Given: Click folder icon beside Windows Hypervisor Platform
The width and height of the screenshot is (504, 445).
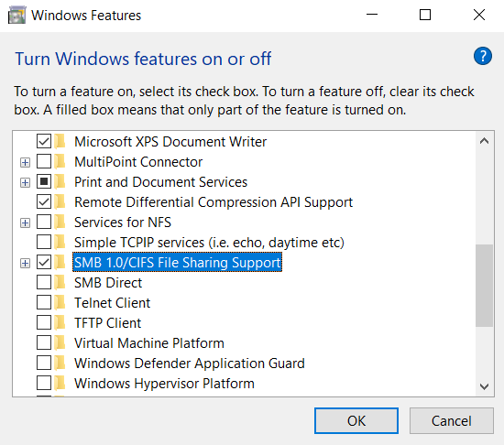Looking at the screenshot, I should pyautogui.click(x=60, y=384).
